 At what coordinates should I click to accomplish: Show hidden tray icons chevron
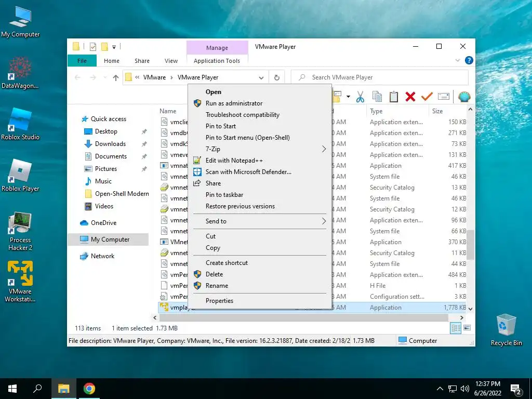440,389
